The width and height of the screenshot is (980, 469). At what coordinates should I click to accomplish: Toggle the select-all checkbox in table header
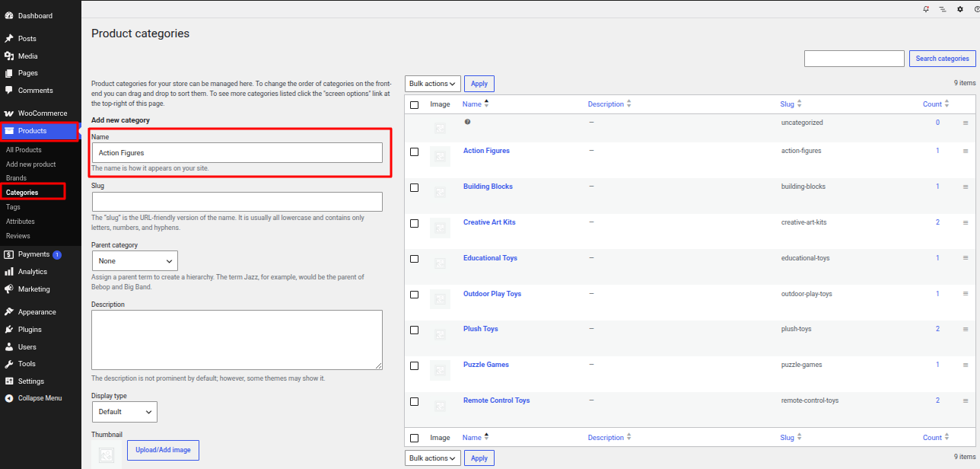click(x=414, y=105)
